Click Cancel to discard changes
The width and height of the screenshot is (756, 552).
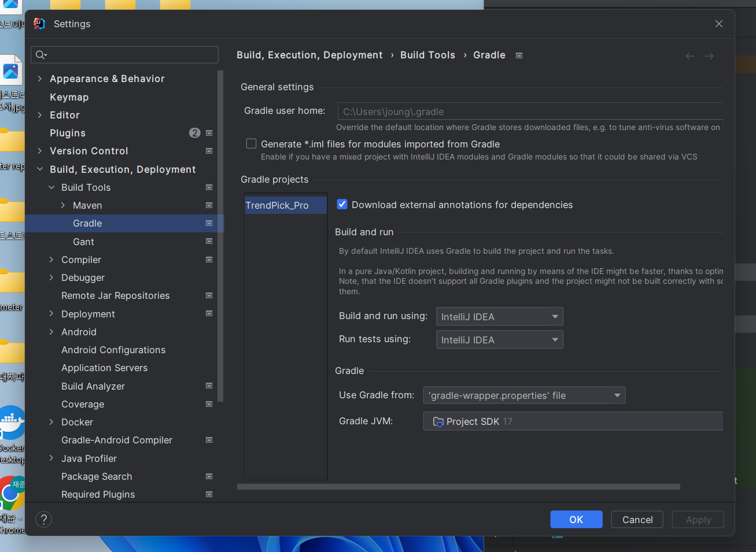[x=637, y=520]
